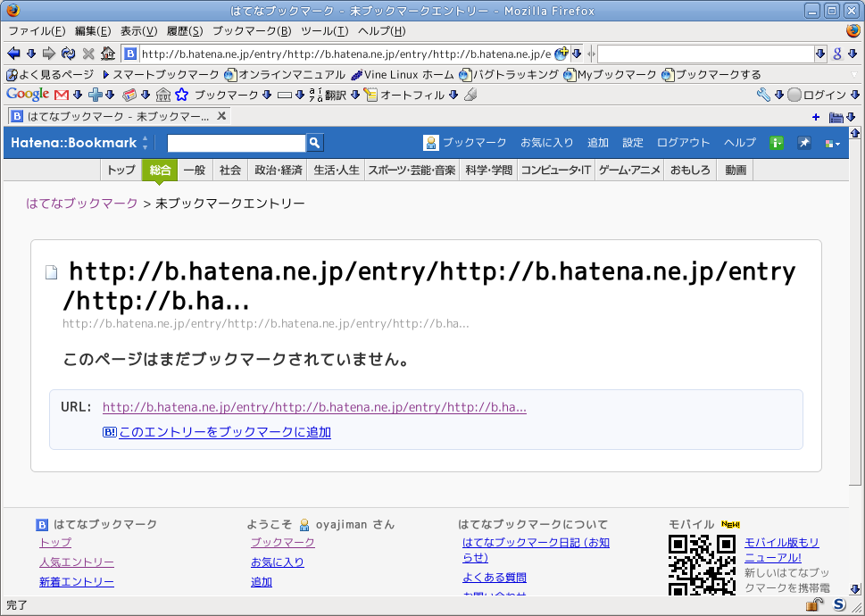Click the Gmail icon in Google toolbar
Image resolution: width=865 pixels, height=616 pixels.
62,95
